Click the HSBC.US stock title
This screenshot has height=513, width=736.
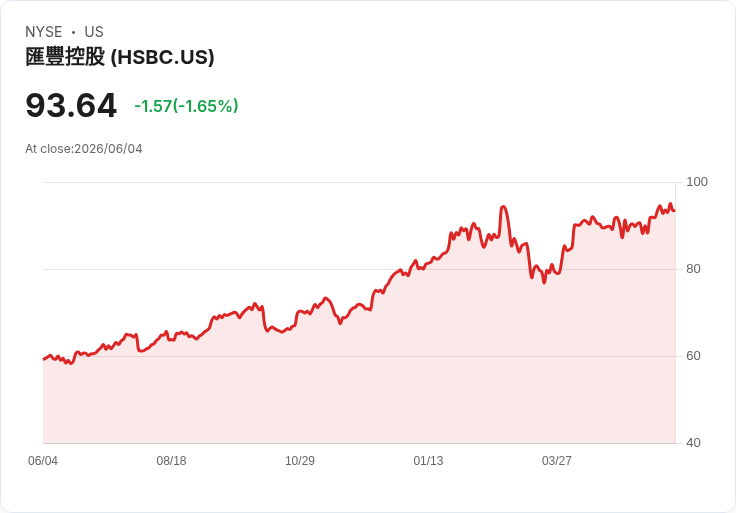[120, 57]
